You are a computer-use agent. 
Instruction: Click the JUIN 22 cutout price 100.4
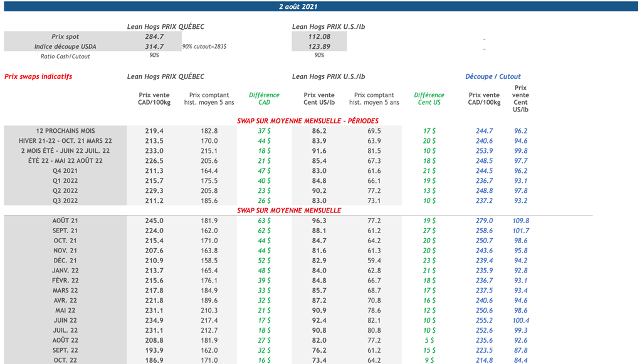point(521,321)
